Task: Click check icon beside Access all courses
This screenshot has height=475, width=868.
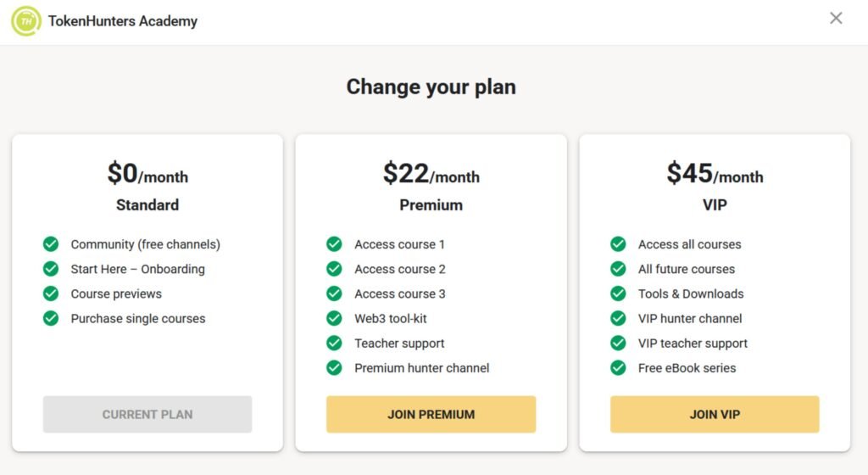Action: (x=618, y=244)
